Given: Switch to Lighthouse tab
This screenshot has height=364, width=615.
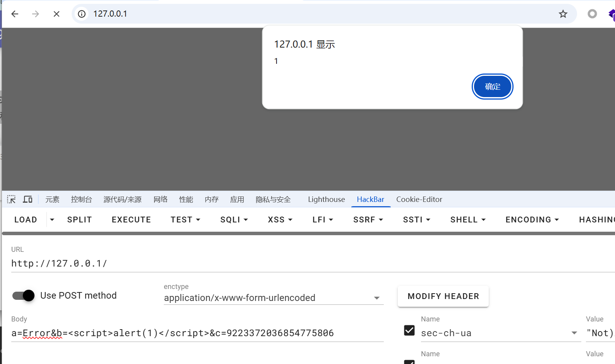Looking at the screenshot, I should tap(326, 199).
